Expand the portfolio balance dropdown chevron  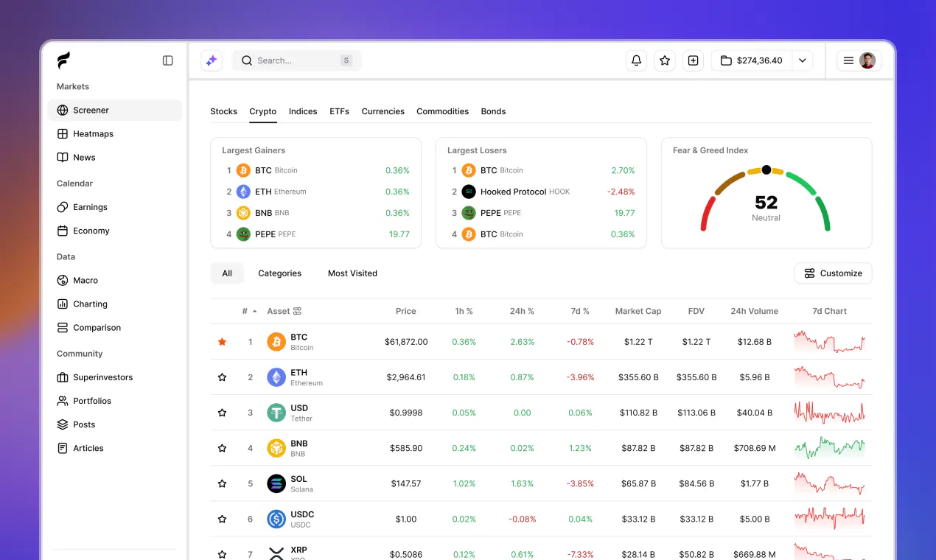[803, 60]
